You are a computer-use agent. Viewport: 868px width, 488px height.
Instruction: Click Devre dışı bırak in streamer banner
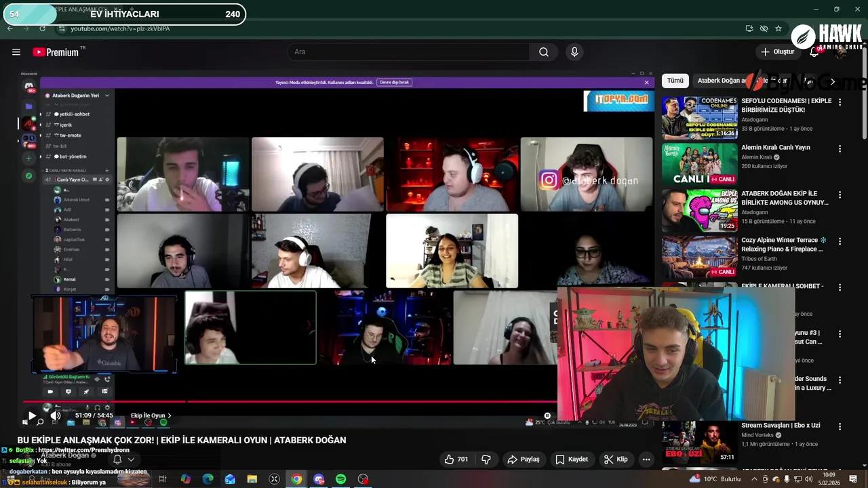click(x=394, y=82)
